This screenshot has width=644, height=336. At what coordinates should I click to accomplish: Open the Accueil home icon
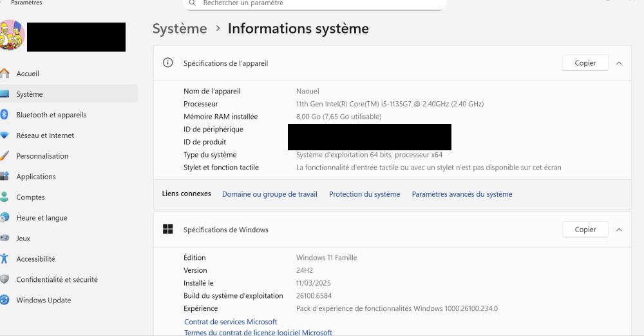coord(5,74)
